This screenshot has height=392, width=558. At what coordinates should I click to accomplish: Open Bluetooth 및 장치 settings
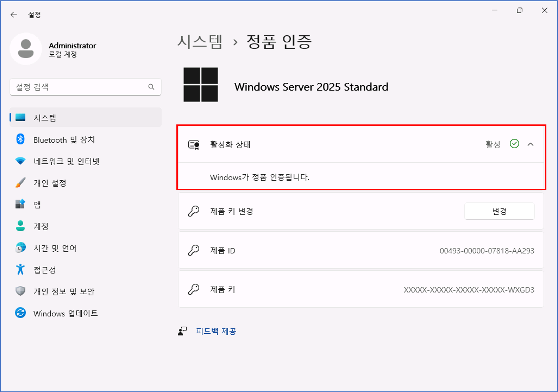tap(64, 140)
